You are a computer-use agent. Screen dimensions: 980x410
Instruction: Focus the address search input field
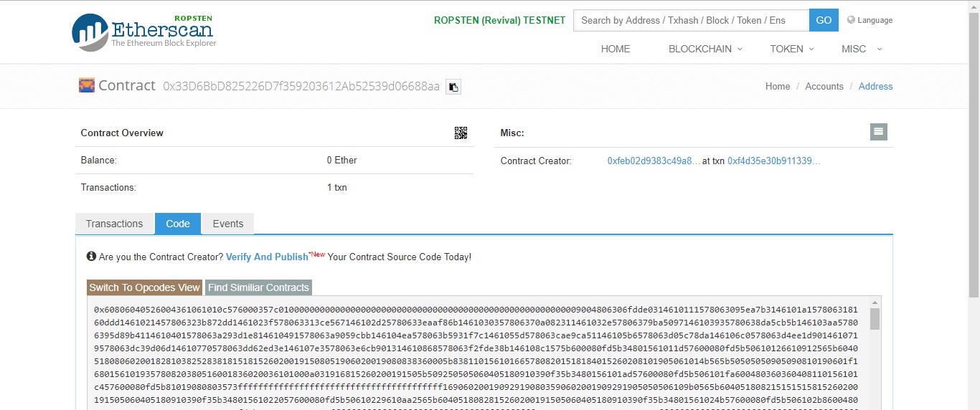(691, 20)
